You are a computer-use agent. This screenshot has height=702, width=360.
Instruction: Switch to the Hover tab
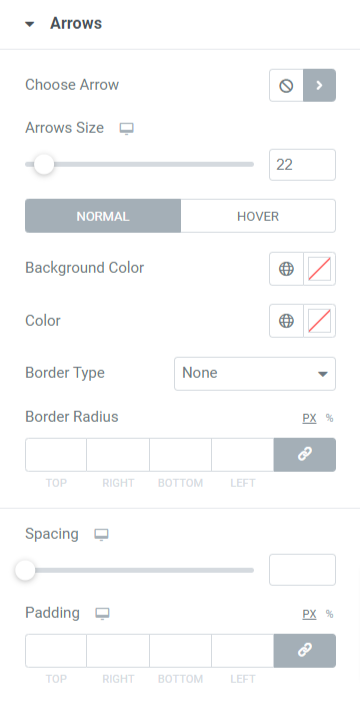pyautogui.click(x=258, y=216)
